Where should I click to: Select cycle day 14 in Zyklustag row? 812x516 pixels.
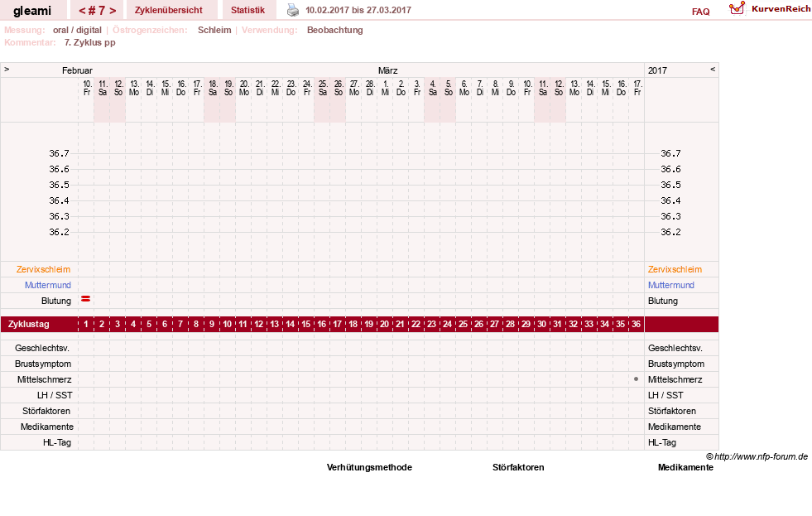[x=291, y=325]
